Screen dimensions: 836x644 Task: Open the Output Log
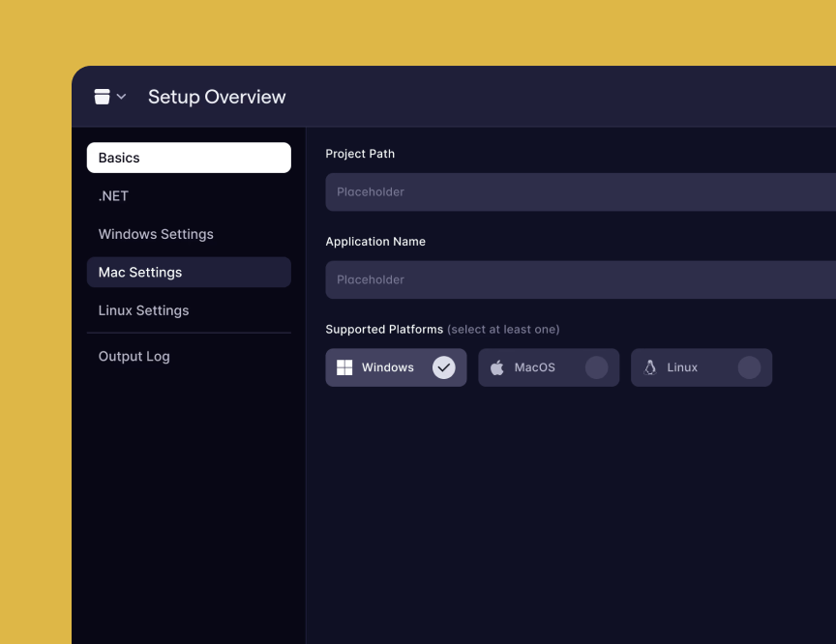pyautogui.click(x=134, y=356)
